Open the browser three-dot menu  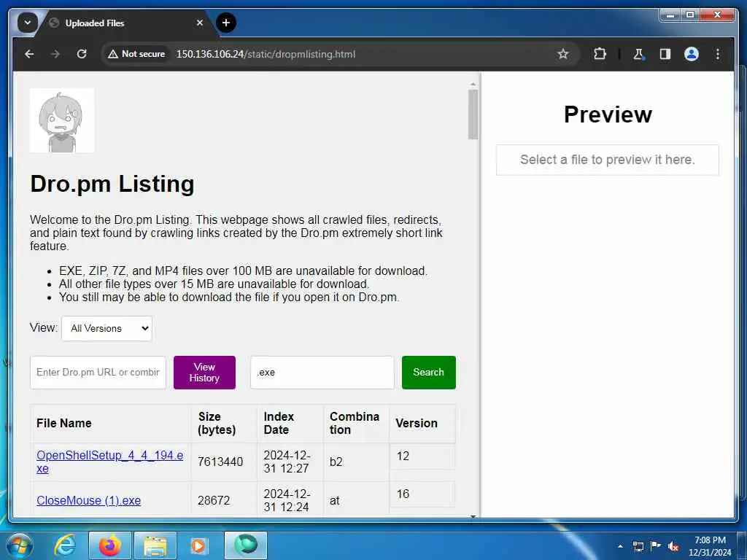point(718,54)
